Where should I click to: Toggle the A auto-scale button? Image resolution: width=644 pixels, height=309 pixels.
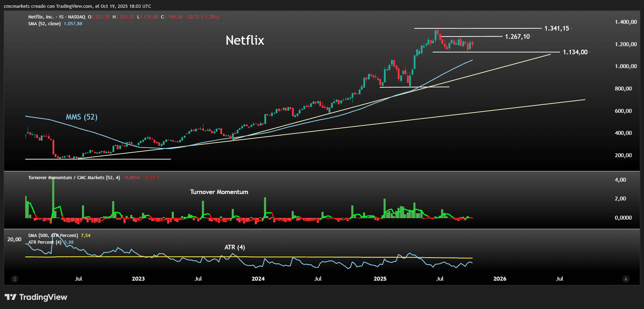pos(626,279)
